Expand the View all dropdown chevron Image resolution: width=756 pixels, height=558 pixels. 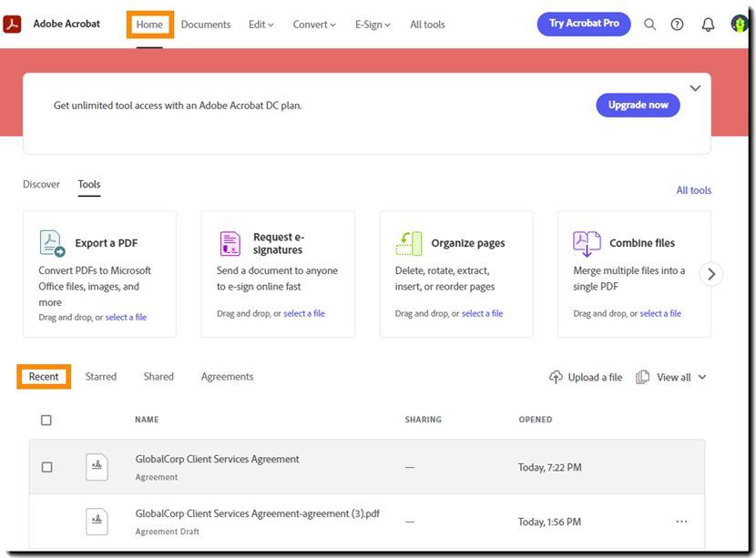[x=702, y=377]
